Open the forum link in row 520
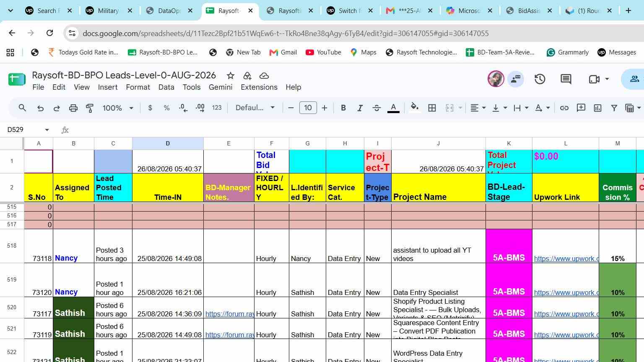644x362 pixels. point(229,314)
